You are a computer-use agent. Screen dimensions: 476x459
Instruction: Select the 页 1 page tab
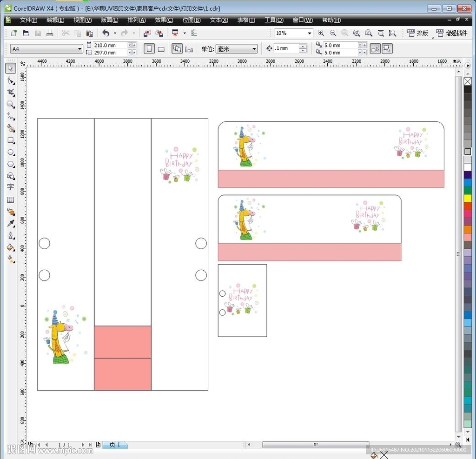pyautogui.click(x=115, y=445)
